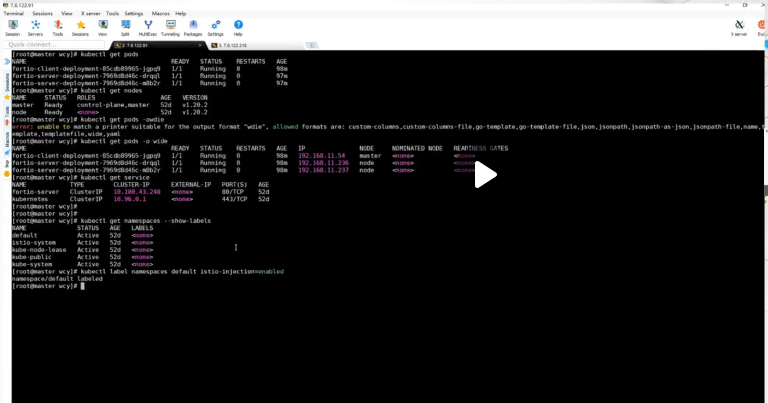The image size is (768, 403).
Task: Click the View toolbar icon
Action: tap(102, 28)
